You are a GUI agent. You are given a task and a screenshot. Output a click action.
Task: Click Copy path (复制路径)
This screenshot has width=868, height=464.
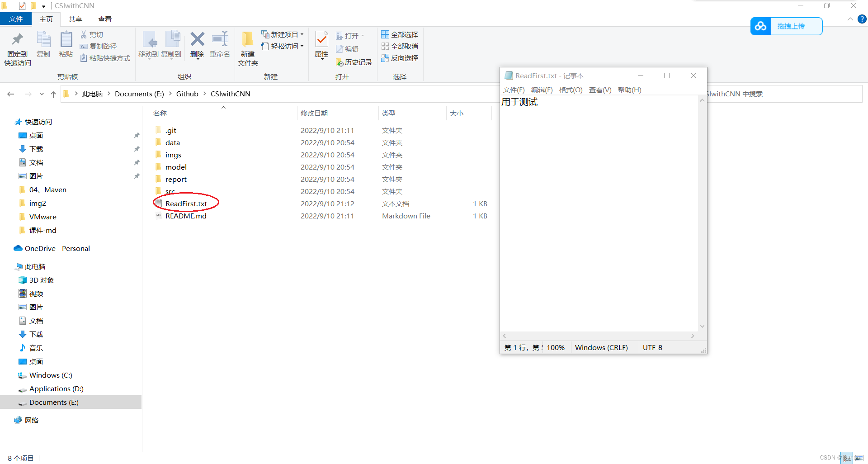click(x=98, y=46)
